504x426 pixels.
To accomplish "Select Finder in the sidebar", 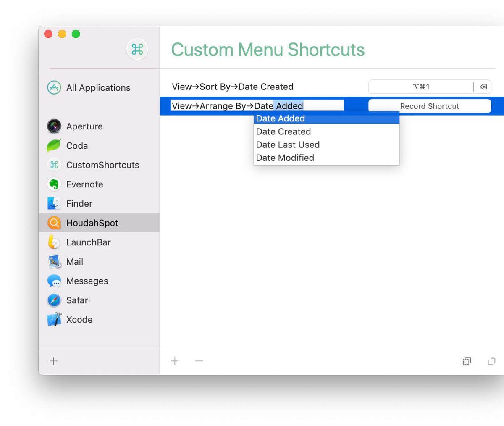I will click(99, 203).
